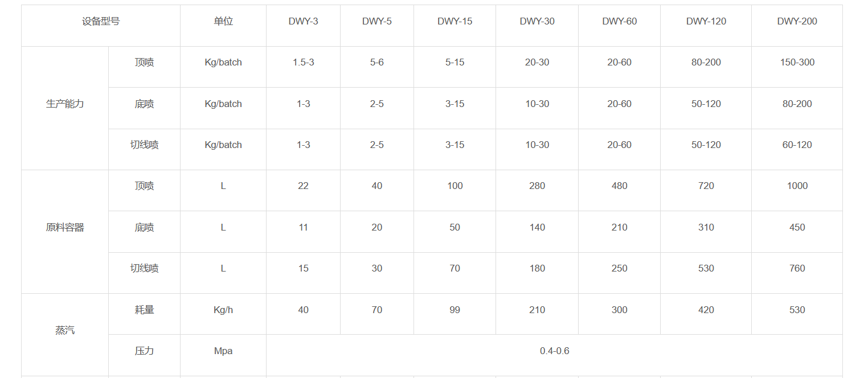The width and height of the screenshot is (868, 378).
Task: Select the DWY-15 column header
Action: (455, 22)
